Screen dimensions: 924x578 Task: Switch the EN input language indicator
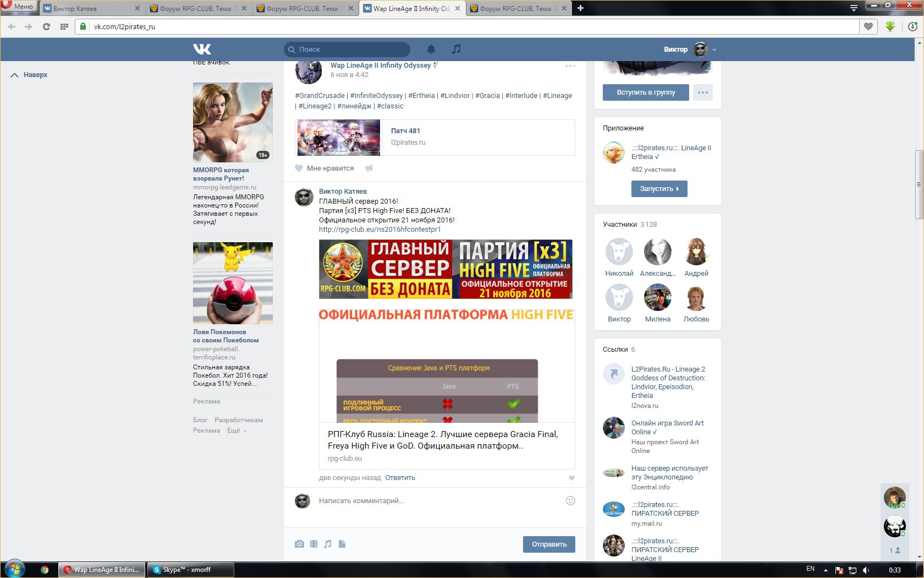coord(810,569)
